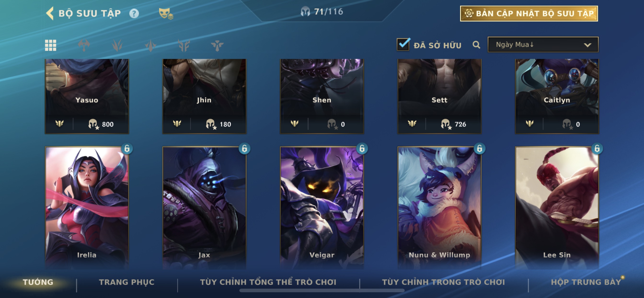Go back using the Bộ Sưu Tập arrow
Screen dimensions: 644x298
coord(50,13)
